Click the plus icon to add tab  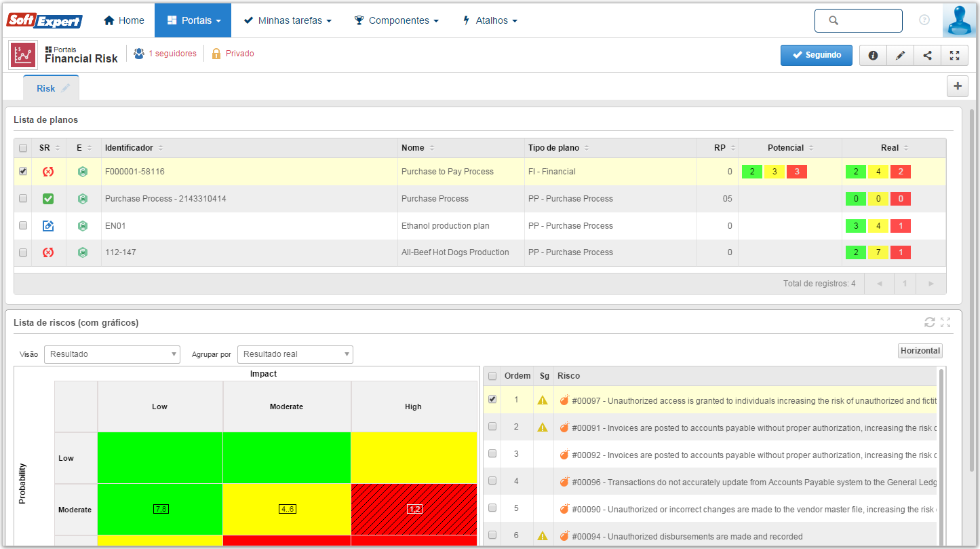point(958,86)
